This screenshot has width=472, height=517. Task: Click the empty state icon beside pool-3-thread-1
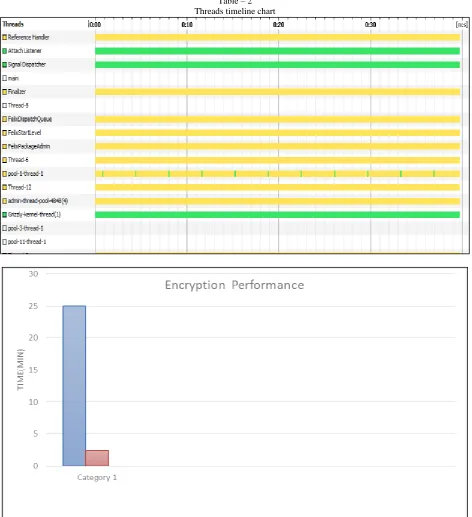pos(5,228)
